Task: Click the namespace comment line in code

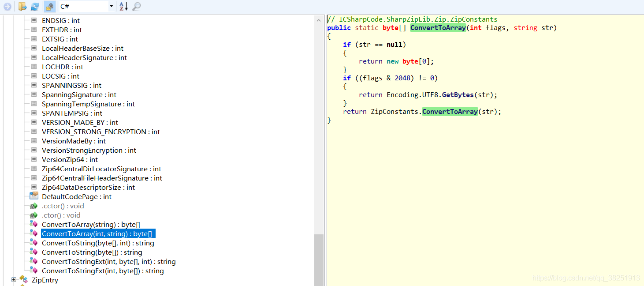Action: click(413, 19)
